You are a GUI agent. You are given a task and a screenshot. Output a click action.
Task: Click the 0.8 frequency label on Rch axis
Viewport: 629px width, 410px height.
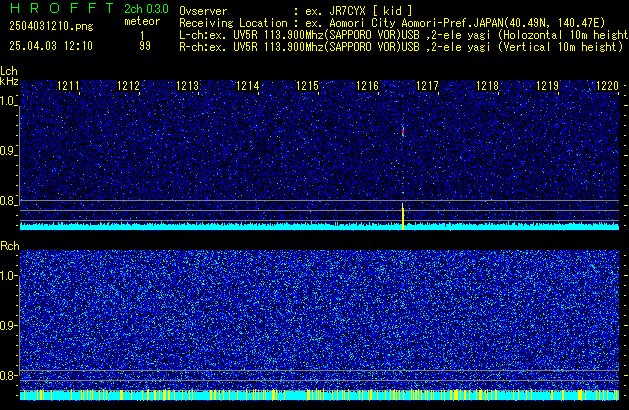tap(7, 375)
